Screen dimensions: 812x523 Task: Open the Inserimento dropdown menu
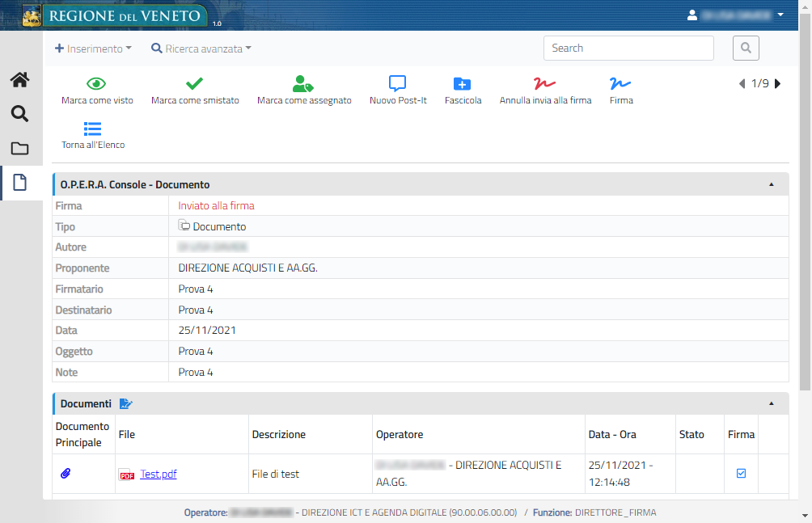pos(93,49)
